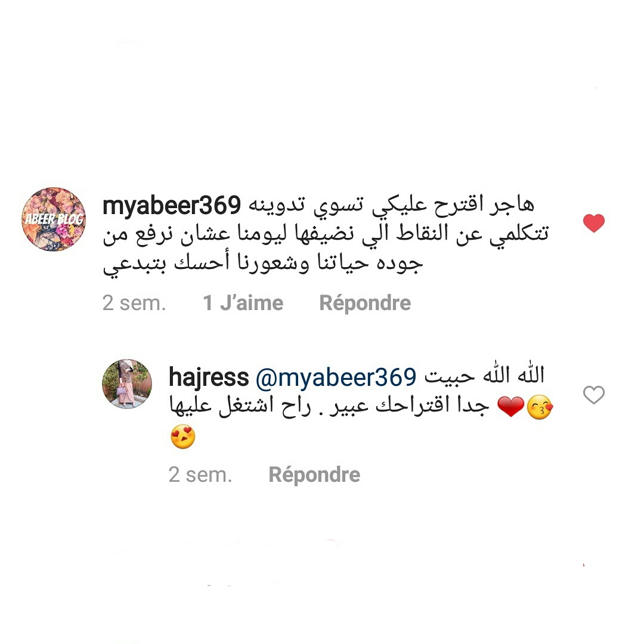Tap the kissing face emoji
The width and height of the screenshot is (644, 644).
pos(540,407)
